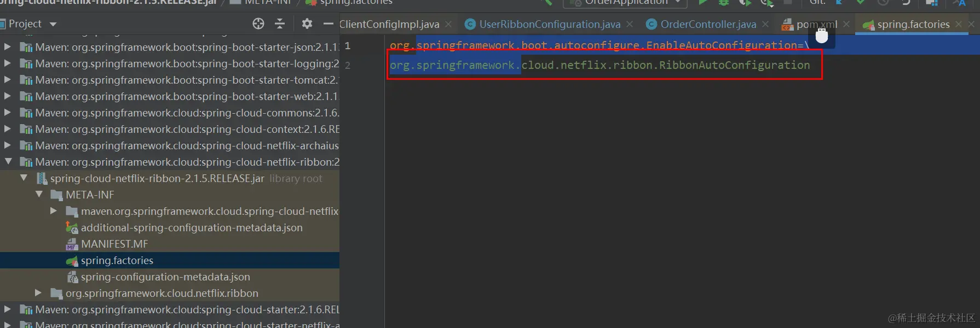Image resolution: width=980 pixels, height=328 pixels.
Task: Expand org.springframework.cloud.netflix.ribbon package
Action: click(x=38, y=293)
